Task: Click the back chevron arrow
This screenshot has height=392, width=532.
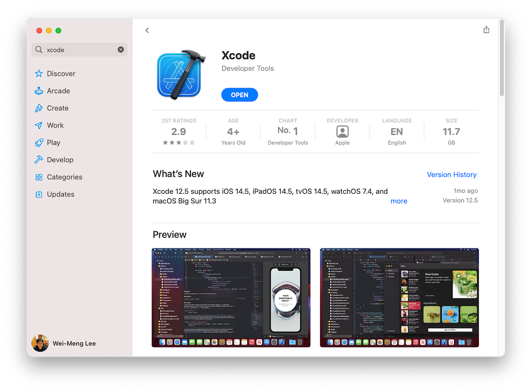Action: click(147, 30)
